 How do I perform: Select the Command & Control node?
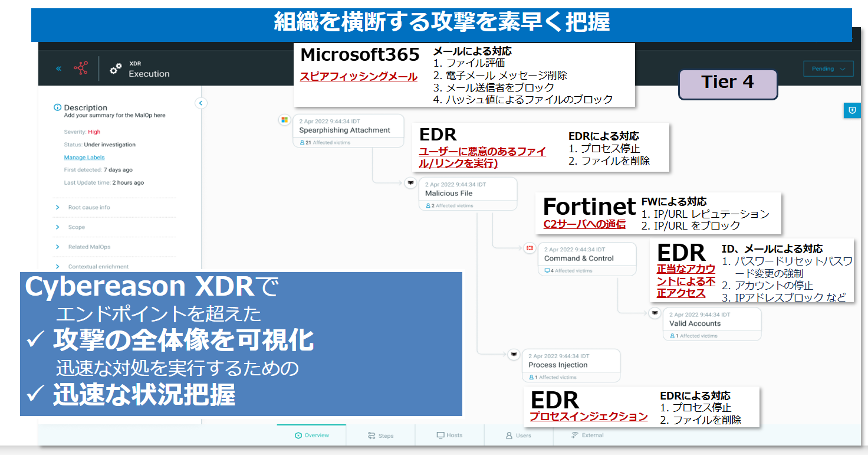[x=587, y=258]
